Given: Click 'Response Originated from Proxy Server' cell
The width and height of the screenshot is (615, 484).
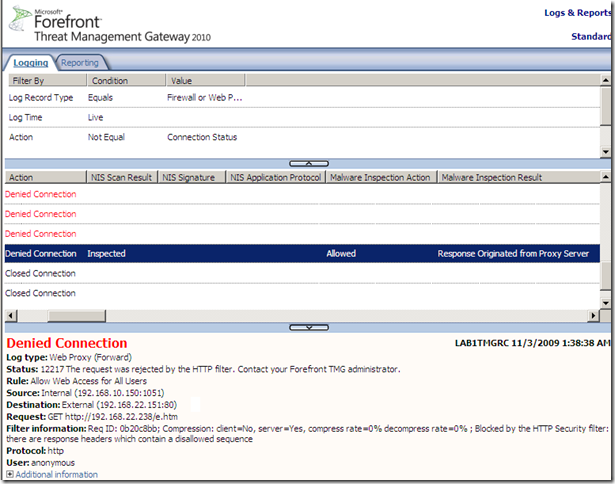Looking at the screenshot, I should click(x=513, y=253).
